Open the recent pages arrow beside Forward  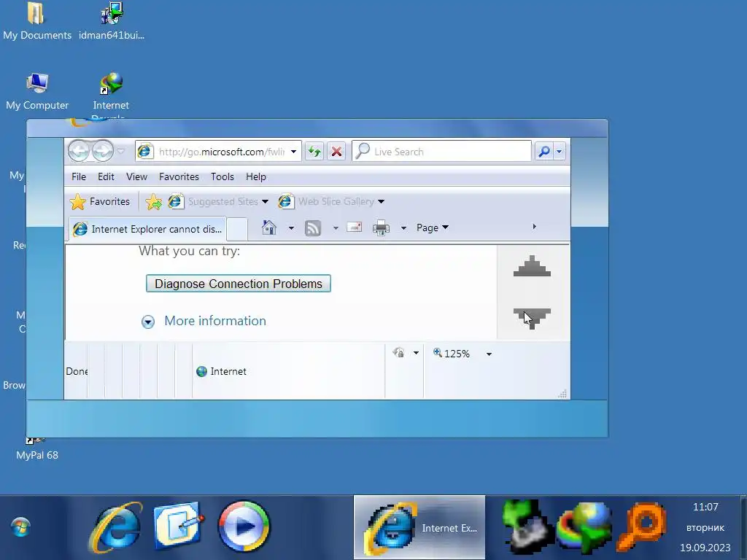[x=121, y=152]
